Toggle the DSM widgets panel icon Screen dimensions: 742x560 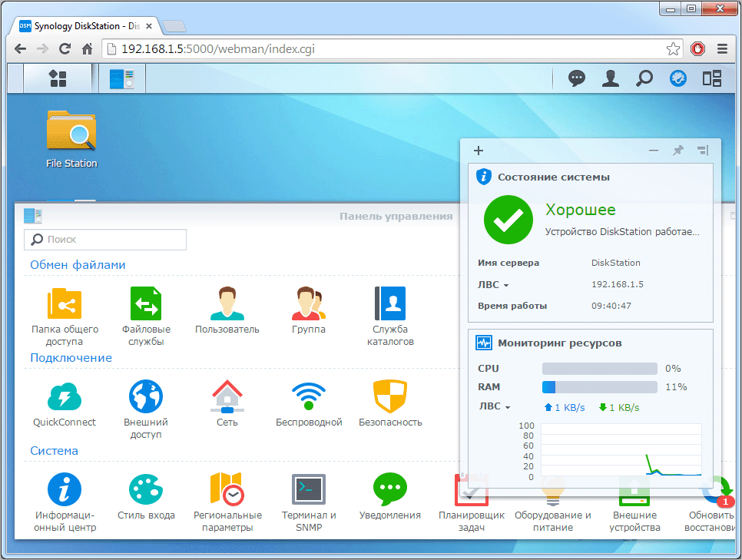point(677,78)
